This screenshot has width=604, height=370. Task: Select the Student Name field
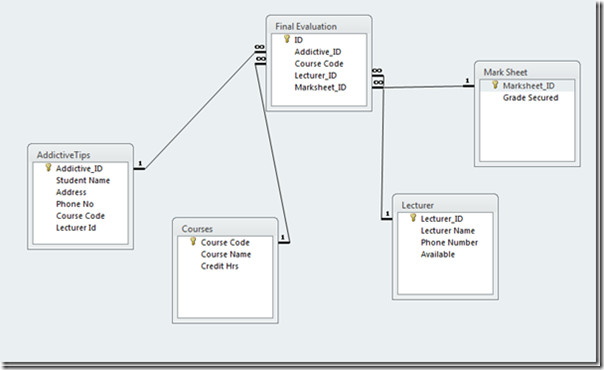pos(83,180)
